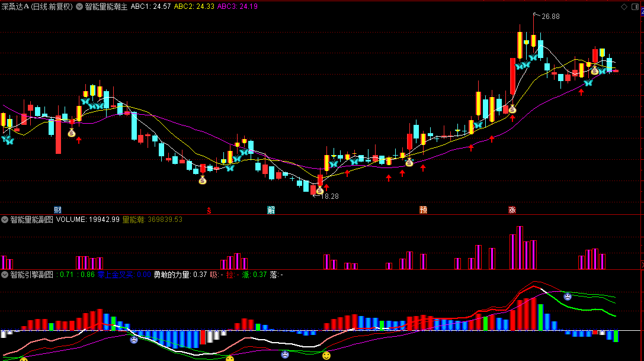
Task: Click the money bag directly above the S marker
Action: (203, 180)
